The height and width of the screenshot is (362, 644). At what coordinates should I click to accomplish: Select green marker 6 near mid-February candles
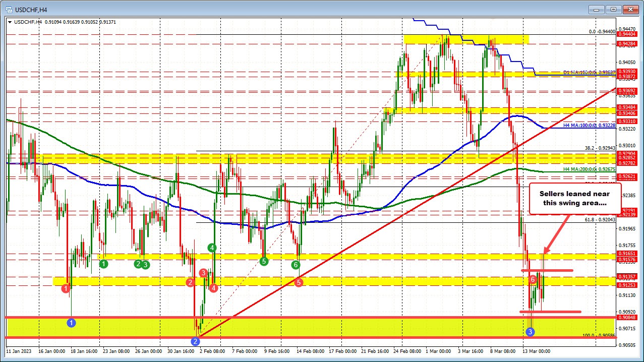[296, 264]
